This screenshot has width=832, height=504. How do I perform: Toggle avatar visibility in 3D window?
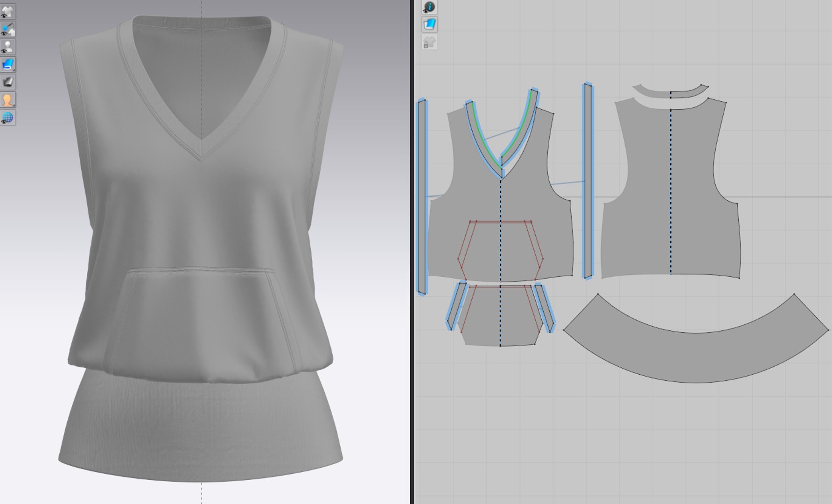(x=8, y=47)
